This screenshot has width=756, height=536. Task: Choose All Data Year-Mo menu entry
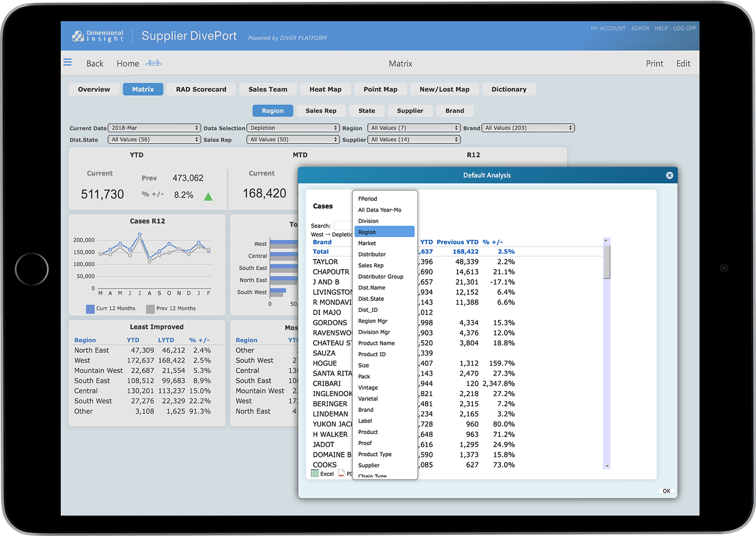click(385, 210)
